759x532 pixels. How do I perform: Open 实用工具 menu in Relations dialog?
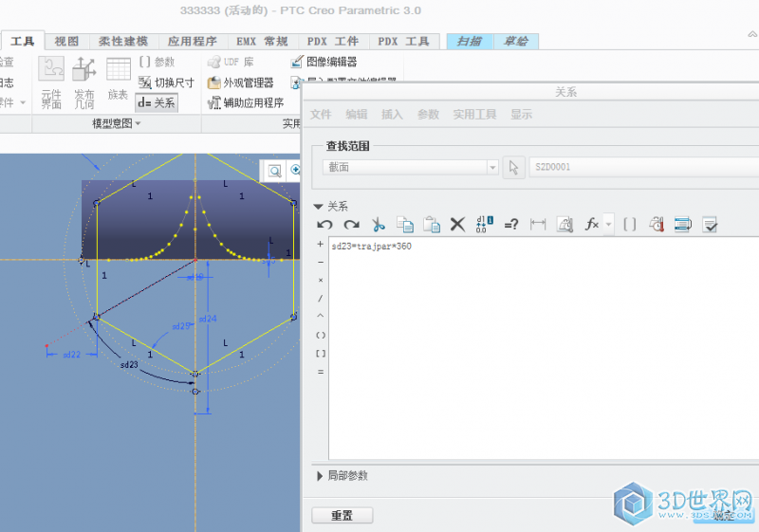pyautogui.click(x=474, y=115)
